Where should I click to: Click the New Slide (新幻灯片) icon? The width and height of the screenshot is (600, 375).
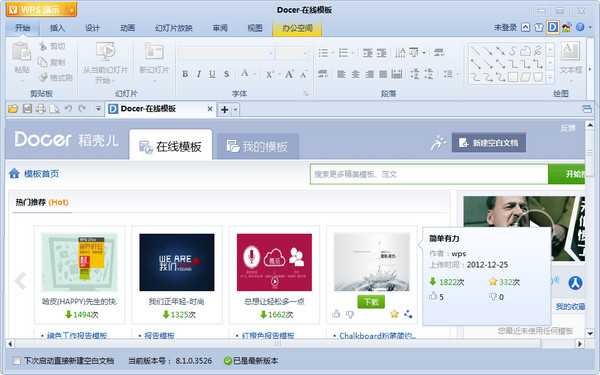click(154, 52)
